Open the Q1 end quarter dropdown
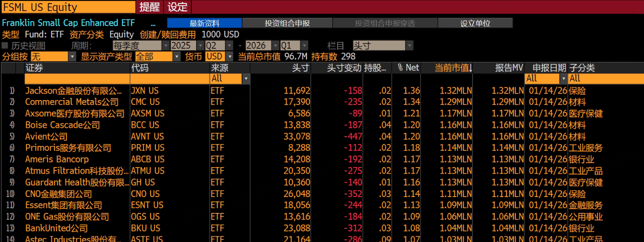 [x=294, y=45]
